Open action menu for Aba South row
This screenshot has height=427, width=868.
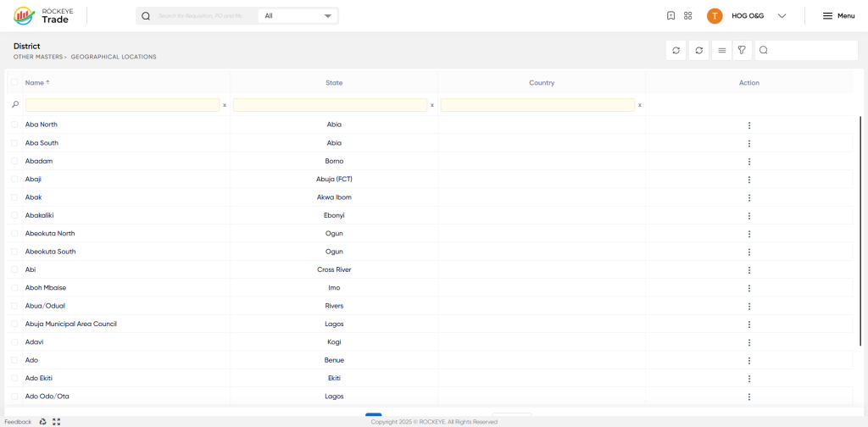pos(749,143)
